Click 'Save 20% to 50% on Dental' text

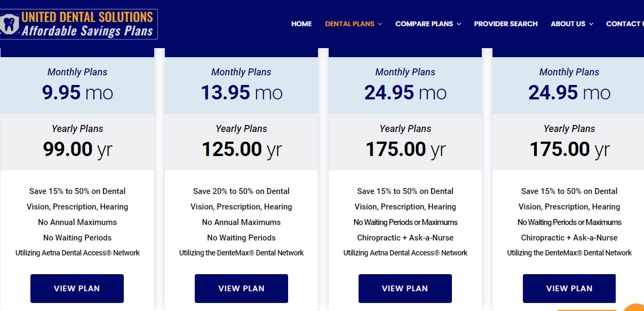pos(241,191)
